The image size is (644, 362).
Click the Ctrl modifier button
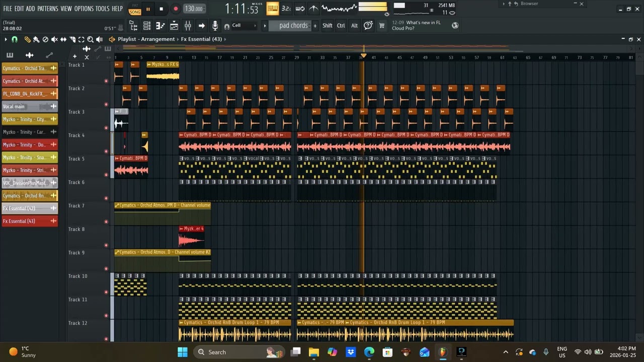click(341, 26)
